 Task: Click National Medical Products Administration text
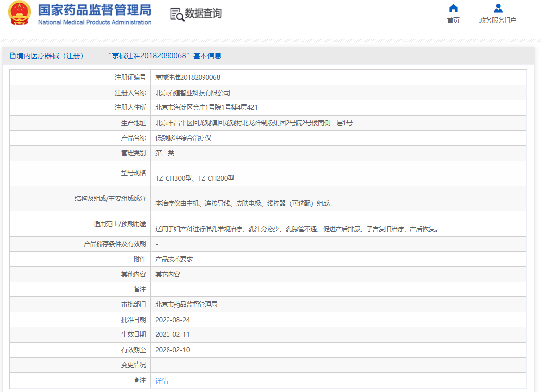click(95, 22)
